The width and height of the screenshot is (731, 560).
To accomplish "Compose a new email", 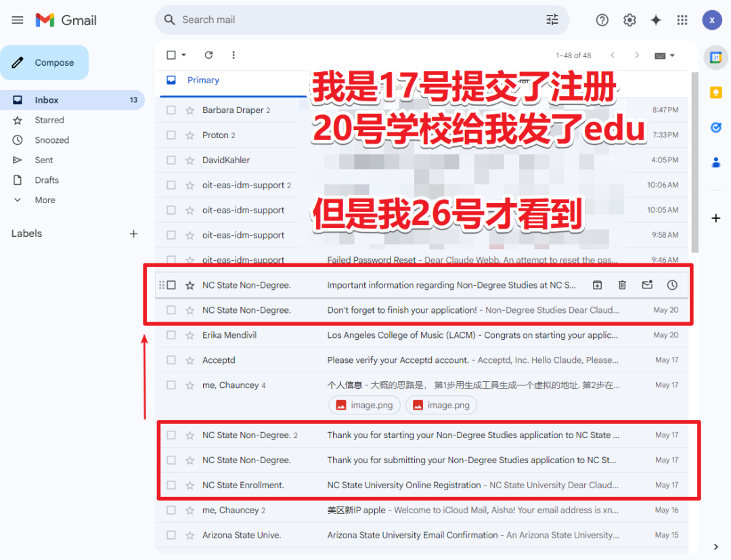I will point(44,62).
